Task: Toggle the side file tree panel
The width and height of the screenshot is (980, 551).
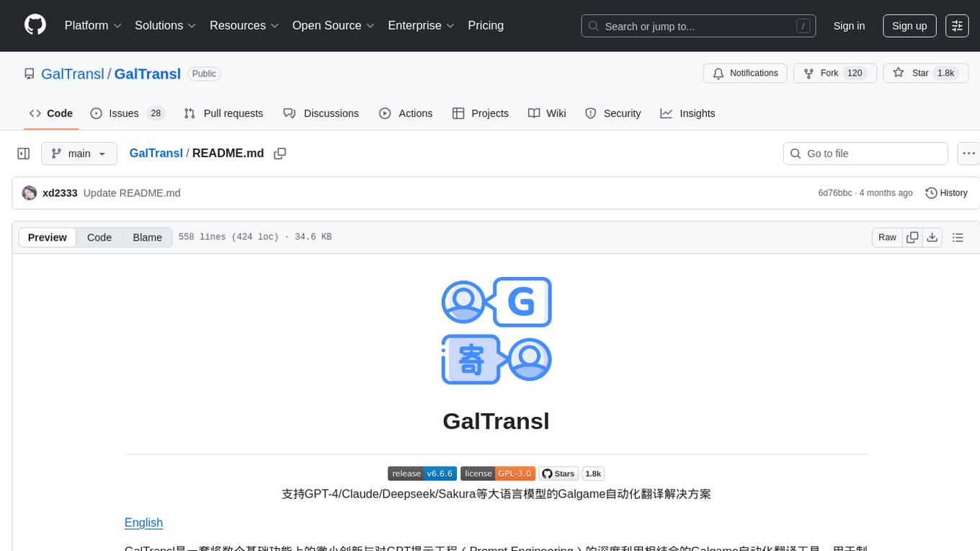Action: (x=24, y=154)
